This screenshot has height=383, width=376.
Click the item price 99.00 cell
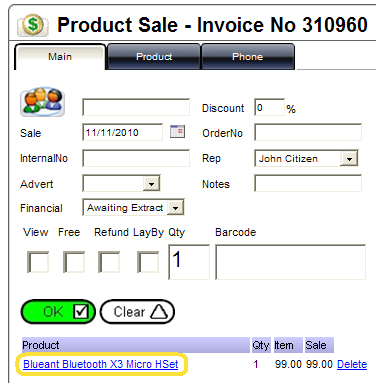coord(288,364)
